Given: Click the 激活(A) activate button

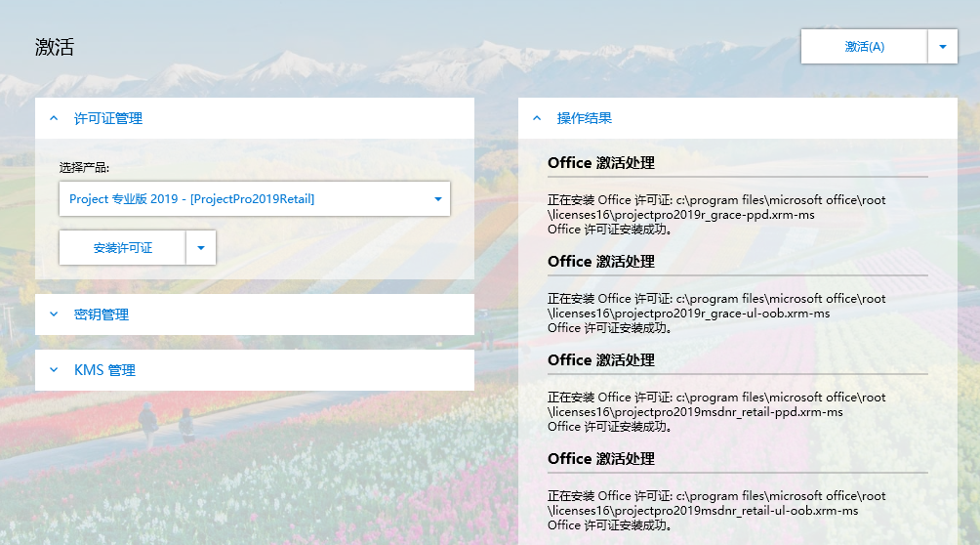Looking at the screenshot, I should 864,46.
